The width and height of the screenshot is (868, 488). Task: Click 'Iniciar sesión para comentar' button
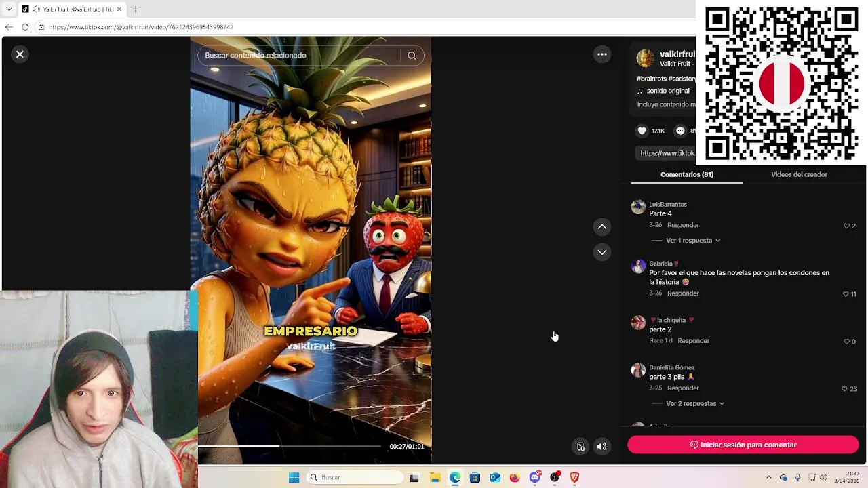(743, 445)
